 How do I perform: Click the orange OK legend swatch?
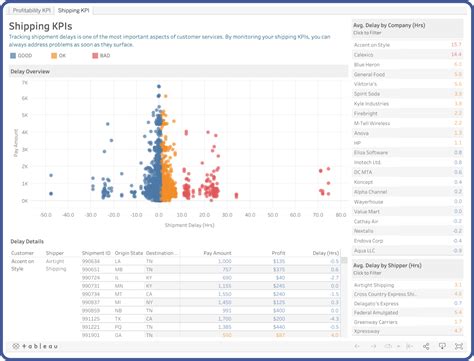pyautogui.click(x=54, y=56)
